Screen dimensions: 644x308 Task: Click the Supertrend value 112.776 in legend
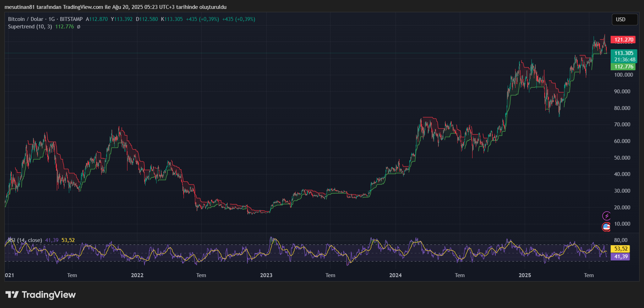point(64,27)
